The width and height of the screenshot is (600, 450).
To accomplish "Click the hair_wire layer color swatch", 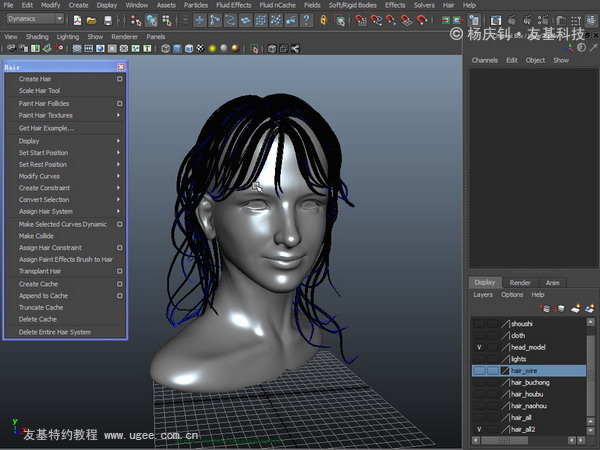I will pos(505,371).
